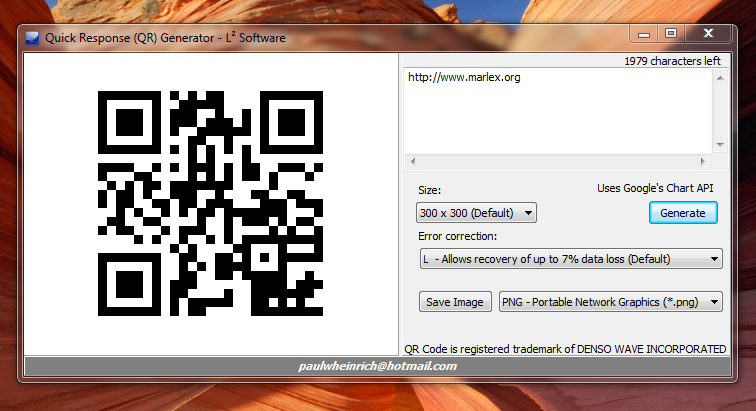Click the text box scroll up arrow
The width and height of the screenshot is (756, 411).
point(720,78)
